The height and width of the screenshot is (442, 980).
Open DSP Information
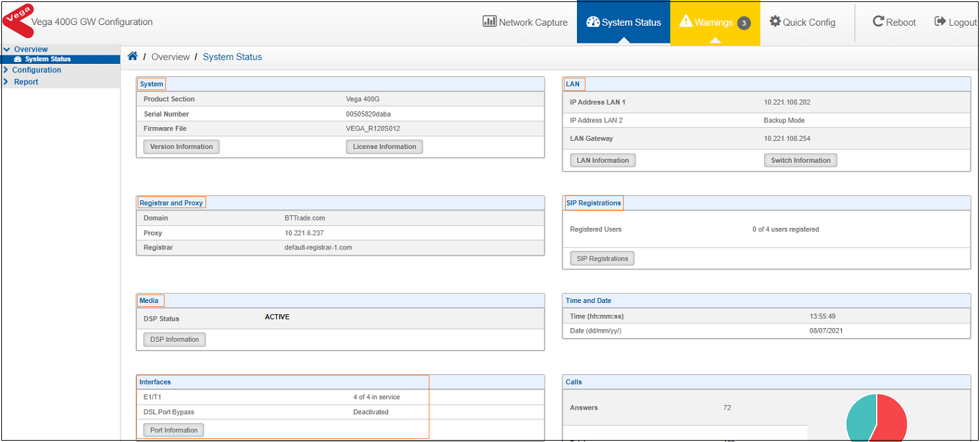[175, 340]
